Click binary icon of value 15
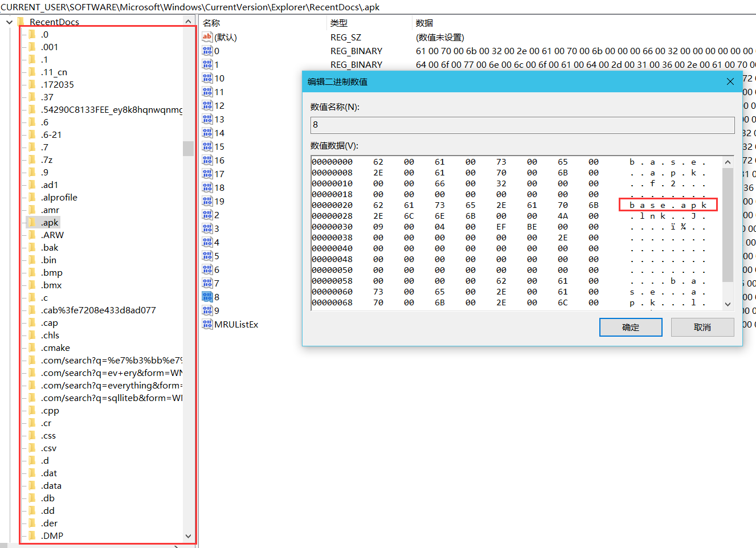 pyautogui.click(x=207, y=146)
